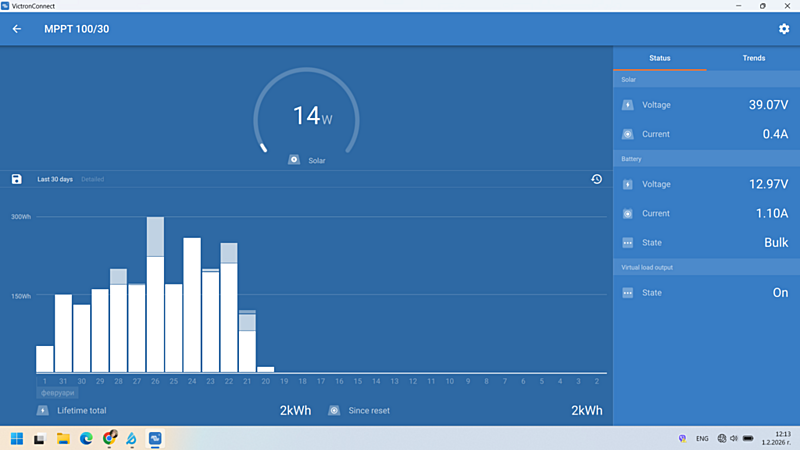Screen dimensions: 800x450
Task: Open the black Task View taskbar icon
Action: [39, 439]
